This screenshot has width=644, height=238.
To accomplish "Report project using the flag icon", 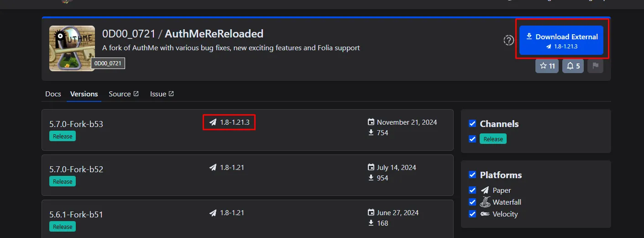I will (595, 66).
